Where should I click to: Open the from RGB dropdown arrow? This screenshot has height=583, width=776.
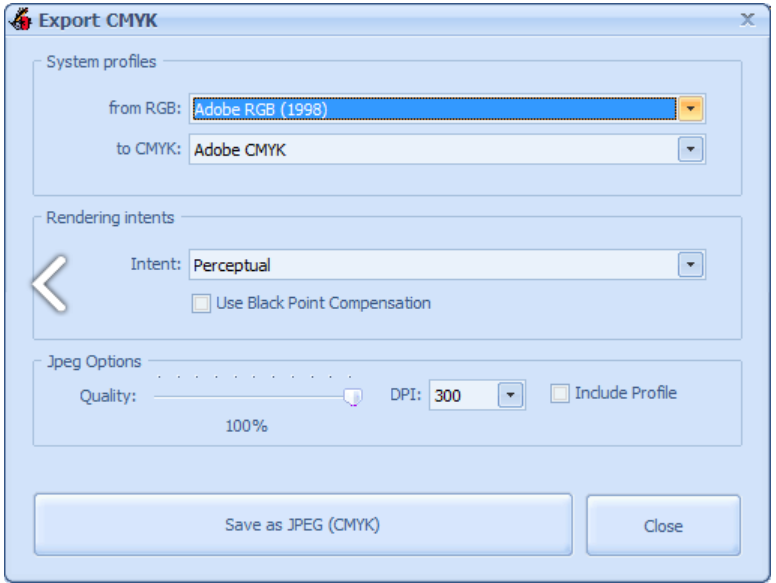692,108
